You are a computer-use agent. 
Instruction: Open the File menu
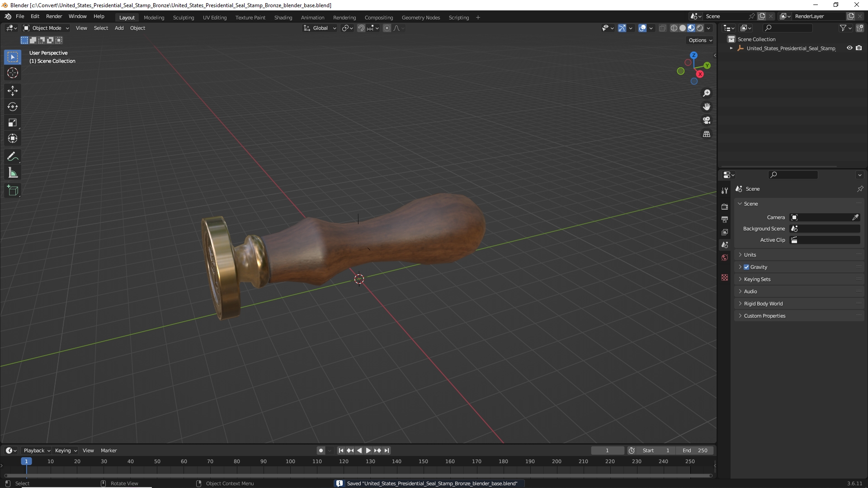coord(20,16)
